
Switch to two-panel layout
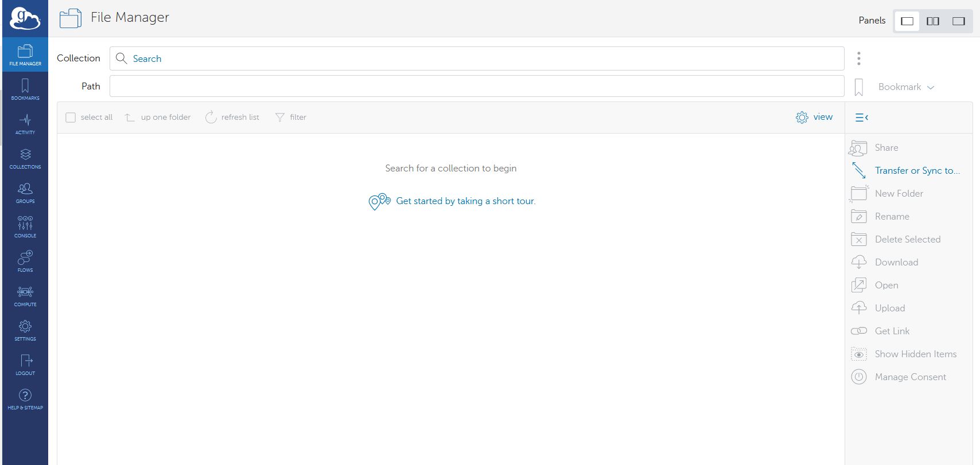pos(933,21)
